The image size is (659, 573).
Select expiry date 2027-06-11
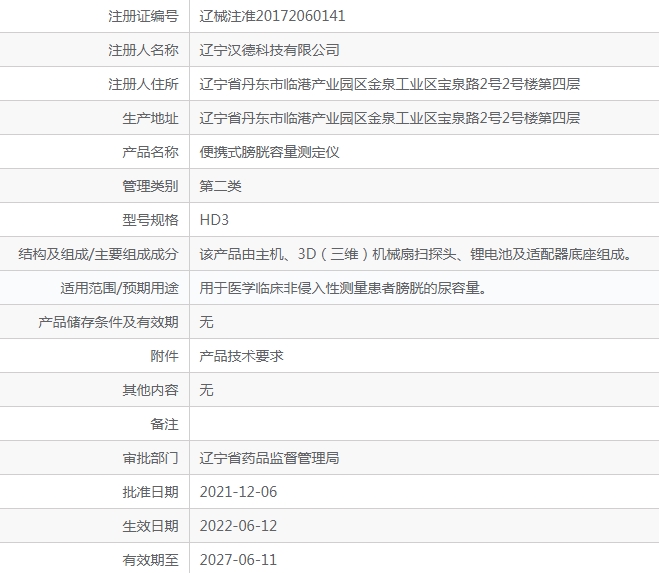point(238,560)
